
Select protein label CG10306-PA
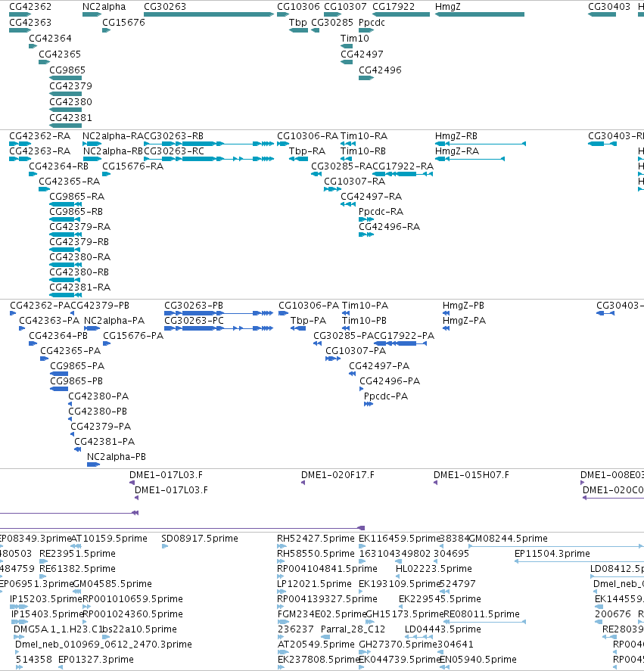click(309, 306)
